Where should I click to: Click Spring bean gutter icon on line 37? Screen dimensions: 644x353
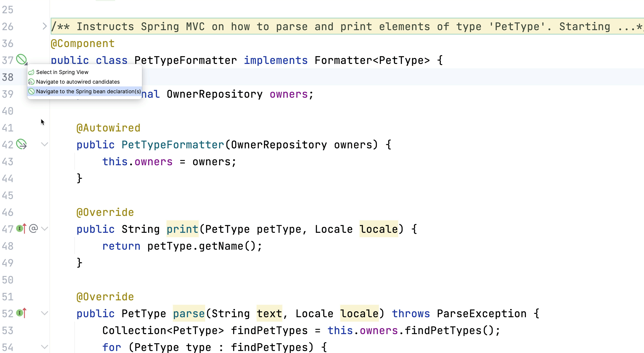pos(22,60)
